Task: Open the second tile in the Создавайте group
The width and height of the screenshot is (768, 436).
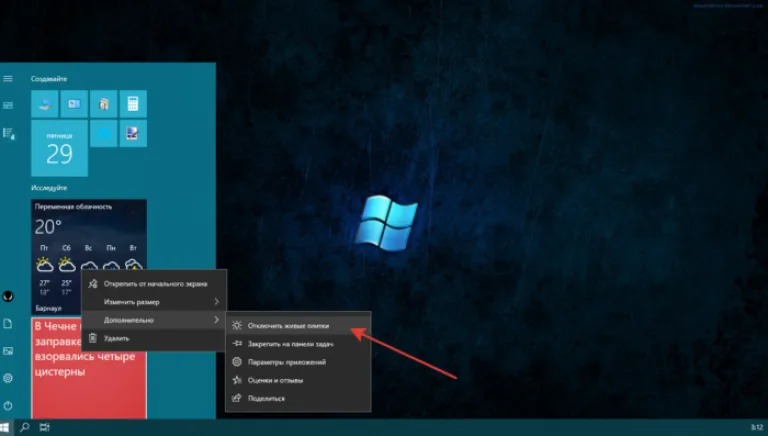Action: (x=74, y=104)
